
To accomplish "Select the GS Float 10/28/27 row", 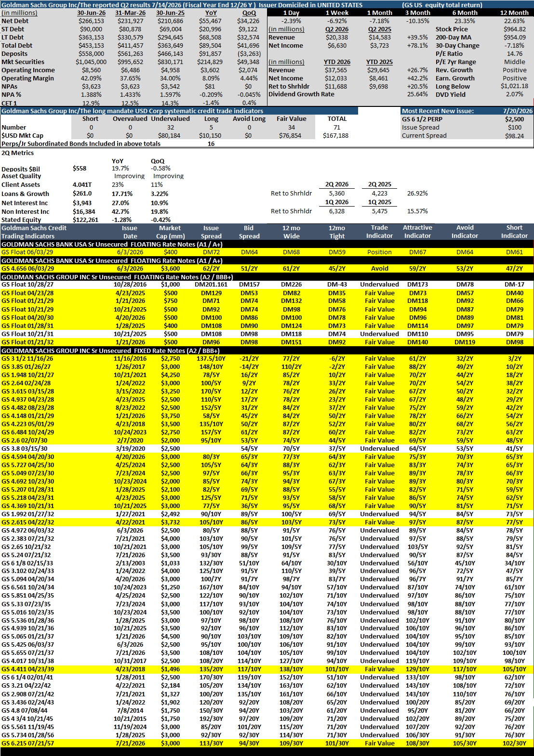I will pyautogui.click(x=267, y=285).
